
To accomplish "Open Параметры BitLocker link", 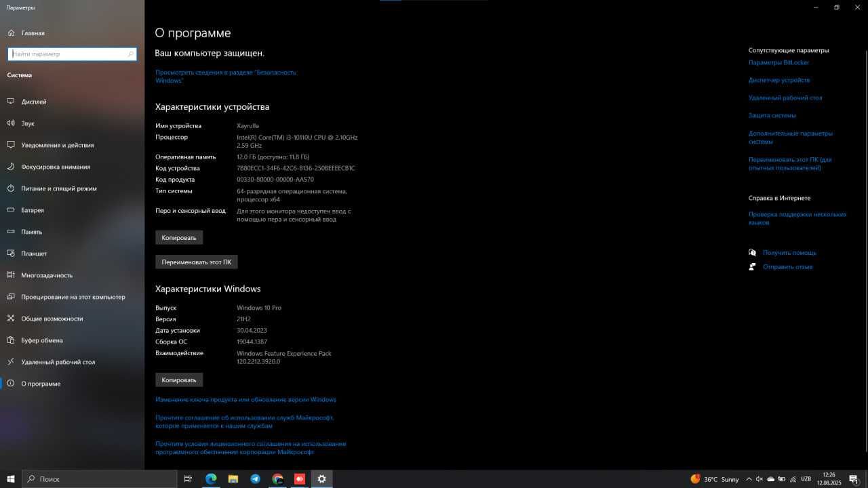I will pyautogui.click(x=778, y=62).
